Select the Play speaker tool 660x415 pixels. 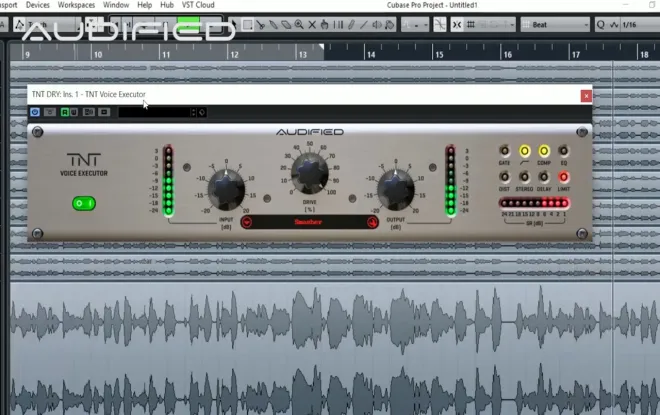377,25
